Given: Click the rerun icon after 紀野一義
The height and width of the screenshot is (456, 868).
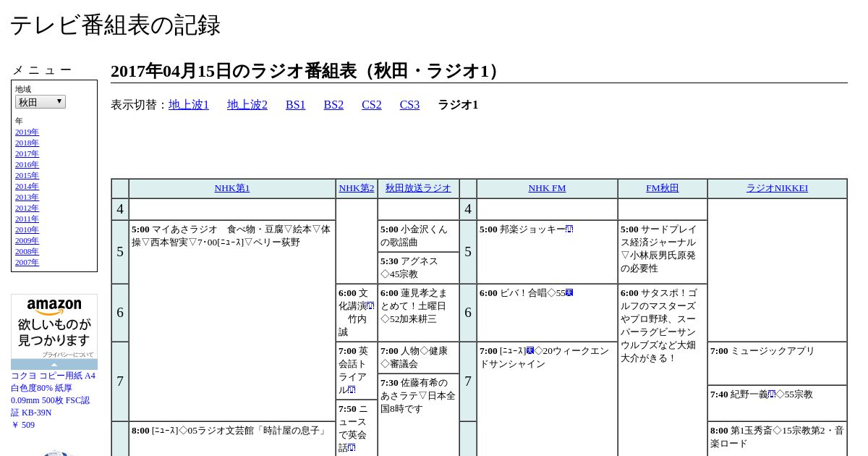Looking at the screenshot, I should 772,394.
